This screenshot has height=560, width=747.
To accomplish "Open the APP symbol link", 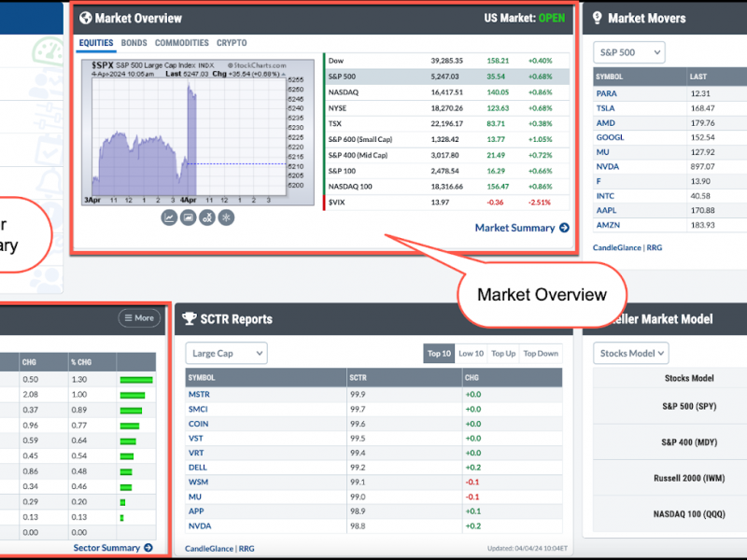I will [x=196, y=511].
